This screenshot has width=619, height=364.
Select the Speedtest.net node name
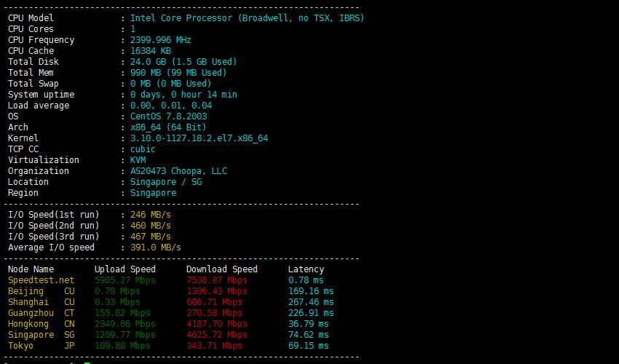41,280
